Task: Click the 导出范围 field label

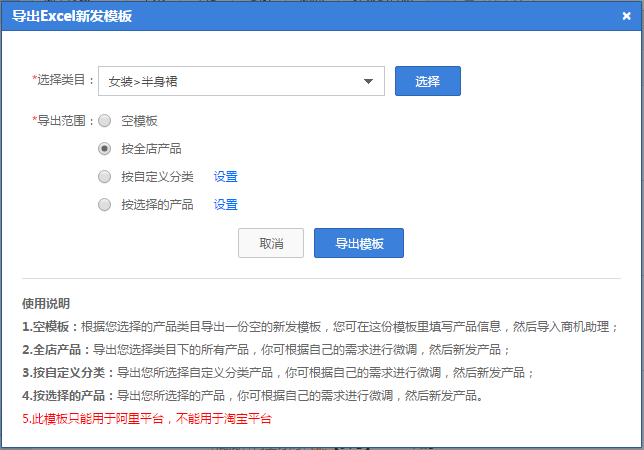Action: [64, 121]
